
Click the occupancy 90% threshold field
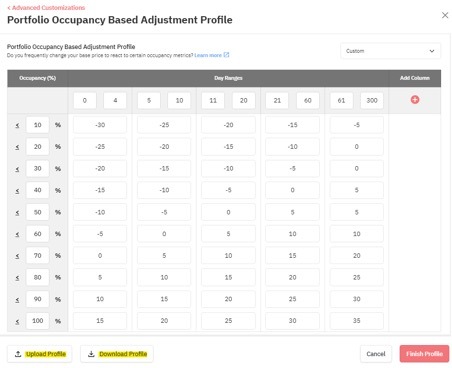38,299
